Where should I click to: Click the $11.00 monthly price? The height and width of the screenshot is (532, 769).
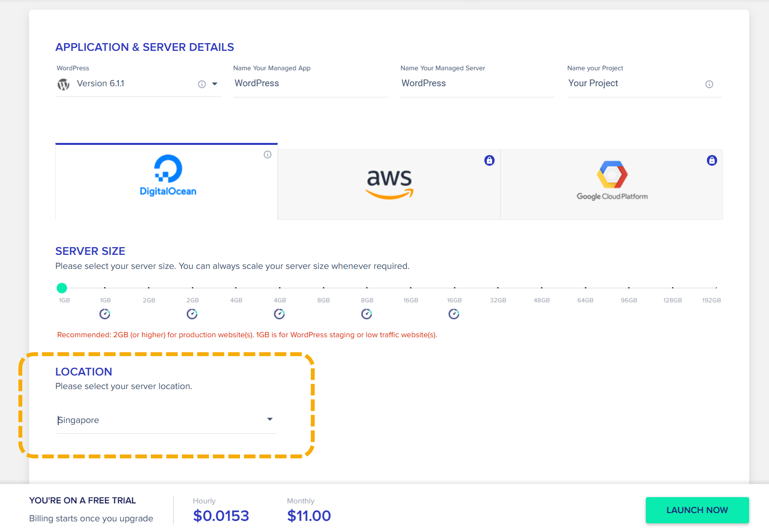[309, 516]
